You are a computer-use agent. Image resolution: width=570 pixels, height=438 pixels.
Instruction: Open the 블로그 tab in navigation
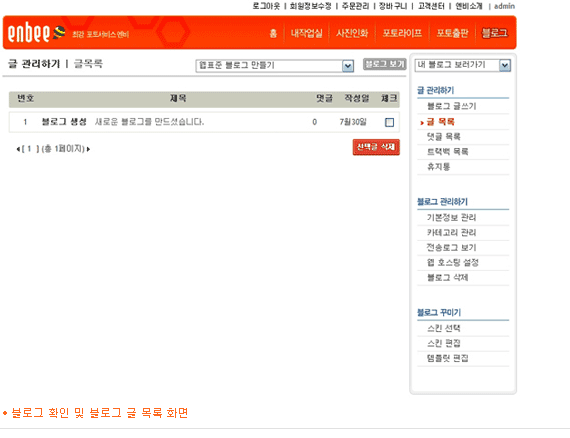pyautogui.click(x=494, y=33)
